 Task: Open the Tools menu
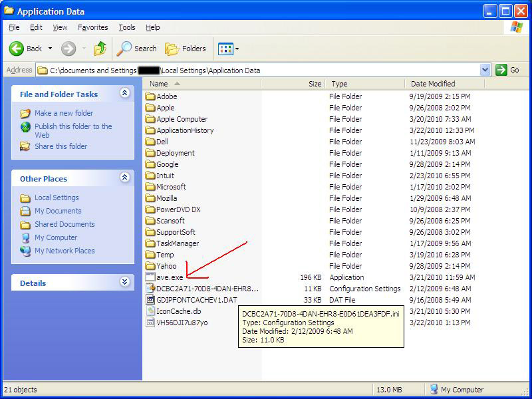coord(127,27)
